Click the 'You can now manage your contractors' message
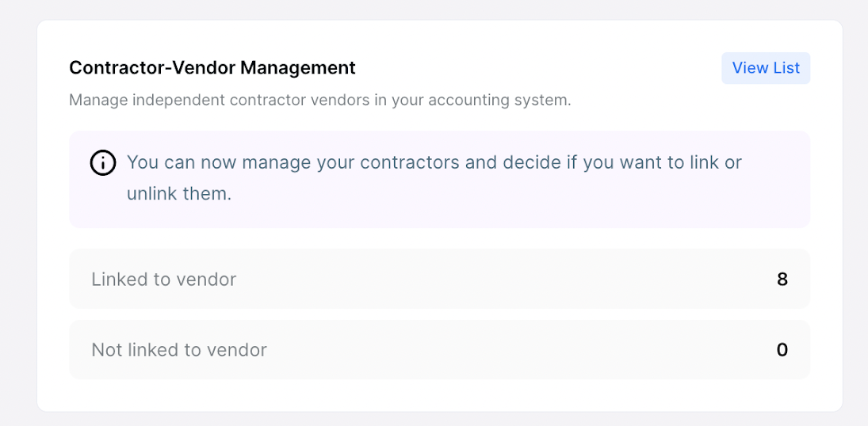The height and width of the screenshot is (426, 868). click(434, 178)
